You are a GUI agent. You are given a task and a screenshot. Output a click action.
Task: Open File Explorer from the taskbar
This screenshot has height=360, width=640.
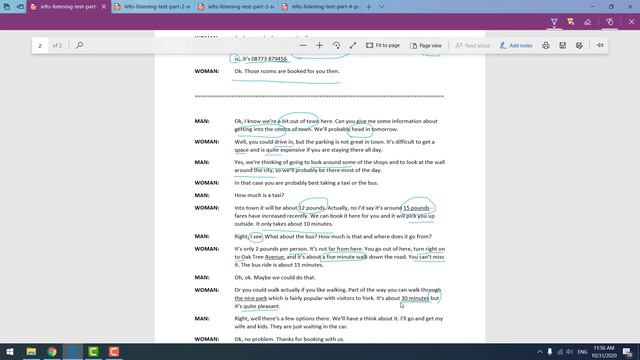(31, 351)
